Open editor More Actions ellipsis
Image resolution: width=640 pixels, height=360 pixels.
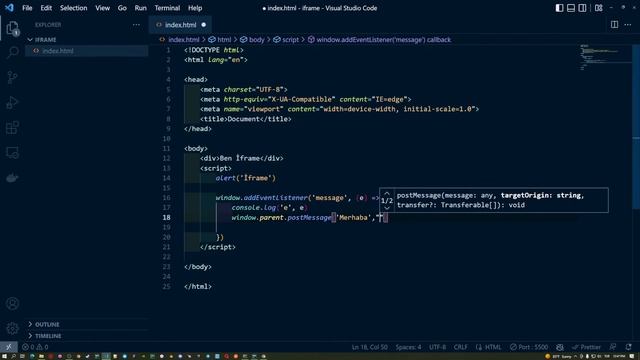pyautogui.click(x=628, y=24)
